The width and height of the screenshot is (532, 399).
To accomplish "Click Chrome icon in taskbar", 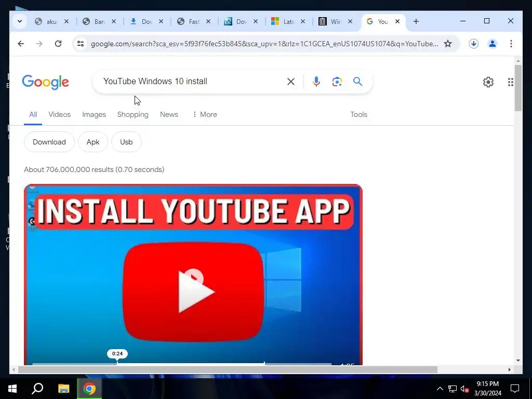I will tap(89, 389).
